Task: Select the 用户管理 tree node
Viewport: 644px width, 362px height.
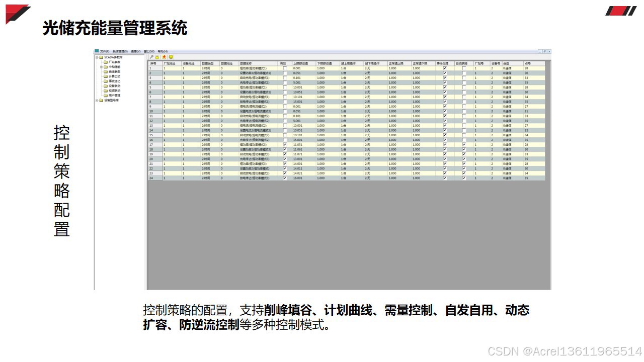Action: pyautogui.click(x=115, y=96)
